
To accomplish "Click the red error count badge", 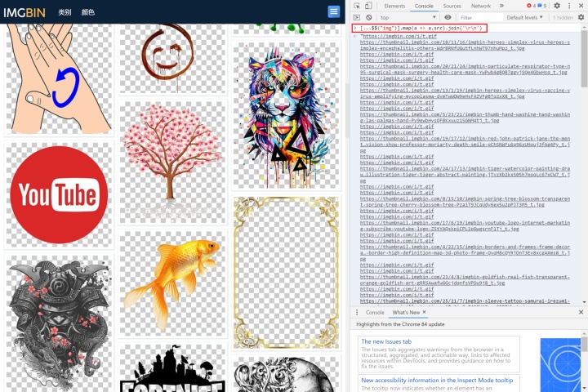I will click(x=531, y=6).
